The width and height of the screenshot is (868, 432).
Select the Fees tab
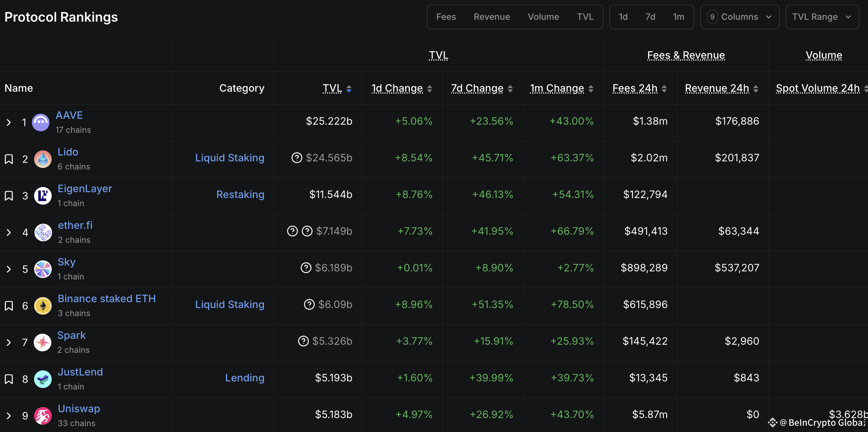tap(446, 17)
